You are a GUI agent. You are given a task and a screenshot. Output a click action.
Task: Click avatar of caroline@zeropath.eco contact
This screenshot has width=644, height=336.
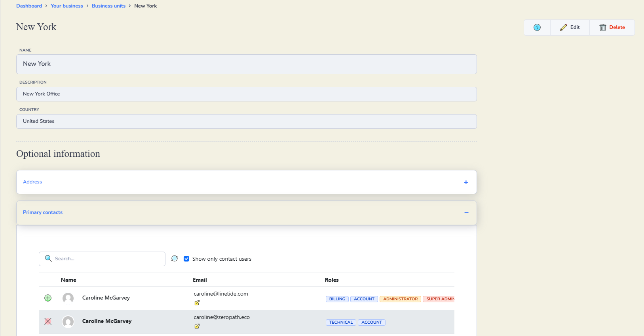[x=68, y=321]
